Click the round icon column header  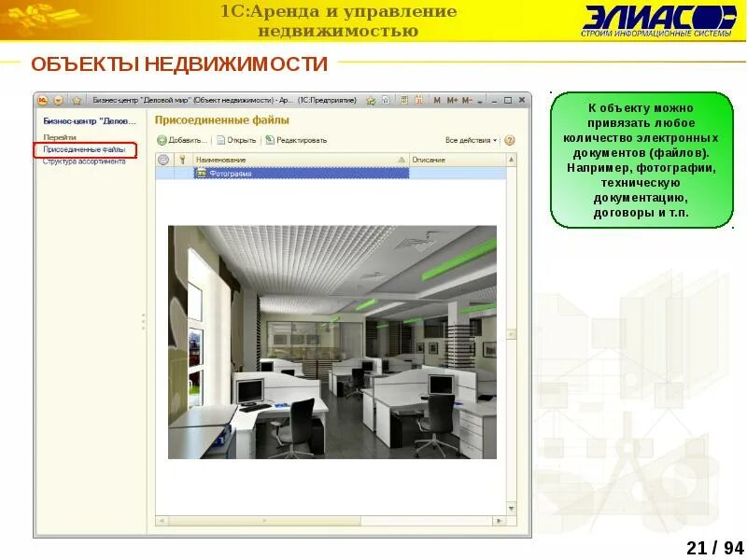coord(163,160)
